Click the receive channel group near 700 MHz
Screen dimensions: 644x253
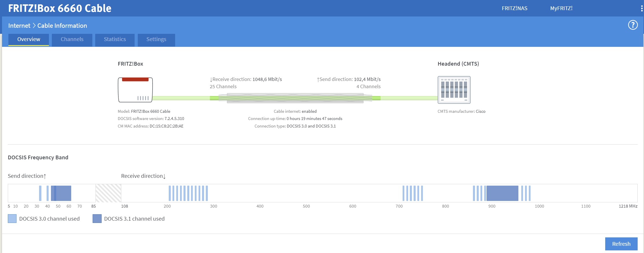pos(412,193)
